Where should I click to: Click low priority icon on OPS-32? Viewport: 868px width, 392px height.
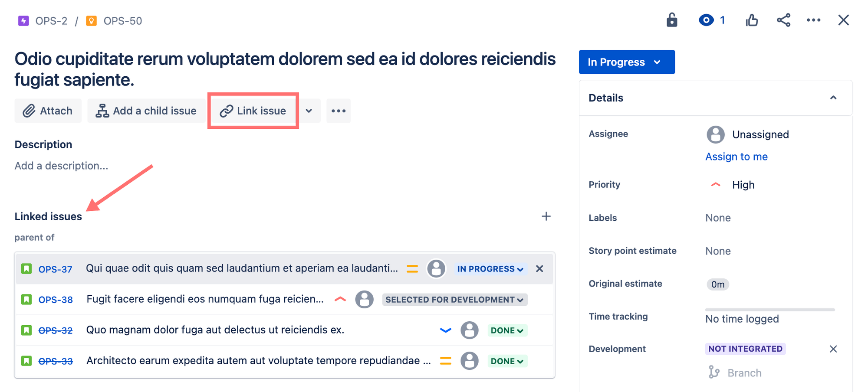[x=446, y=330]
